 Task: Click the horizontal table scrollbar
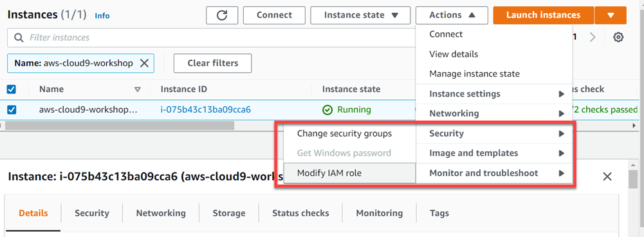(120, 126)
